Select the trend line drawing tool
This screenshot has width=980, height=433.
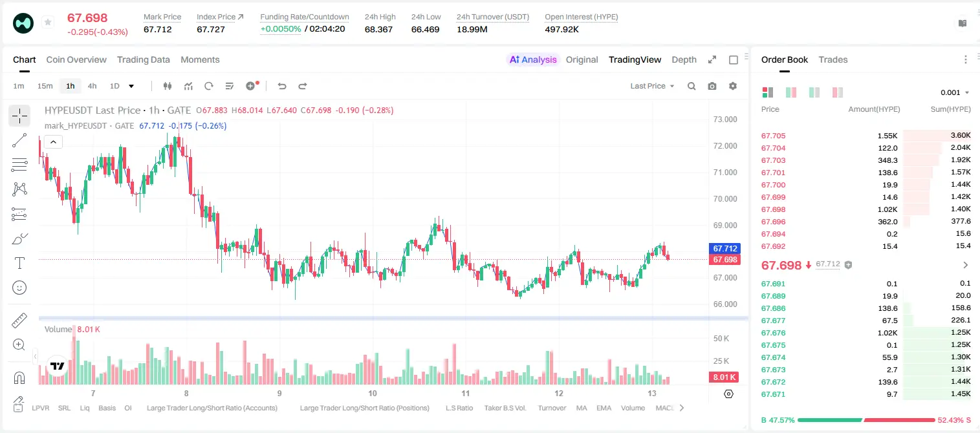point(19,140)
